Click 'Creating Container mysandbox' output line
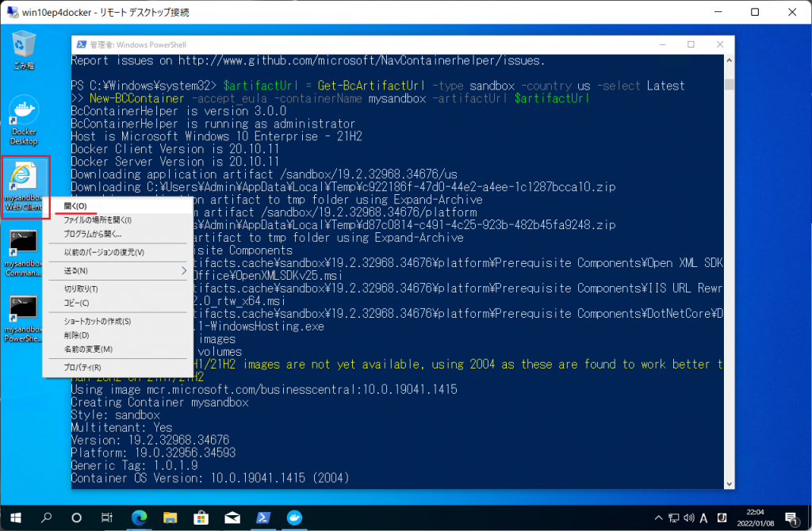Screen dimensions: 812x531 [159, 402]
